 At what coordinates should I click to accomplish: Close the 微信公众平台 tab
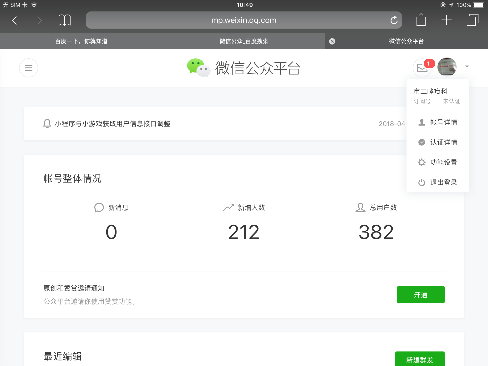[x=332, y=41]
